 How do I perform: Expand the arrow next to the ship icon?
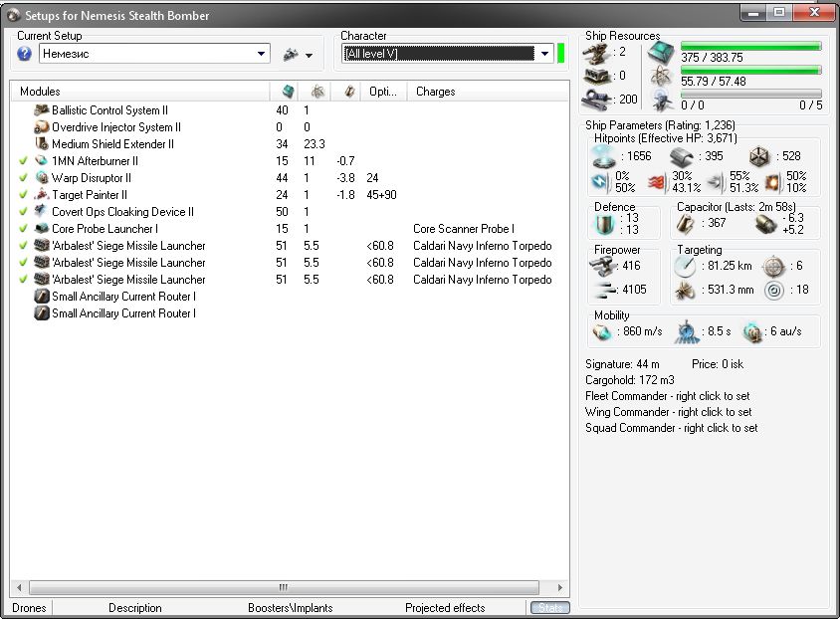(310, 55)
